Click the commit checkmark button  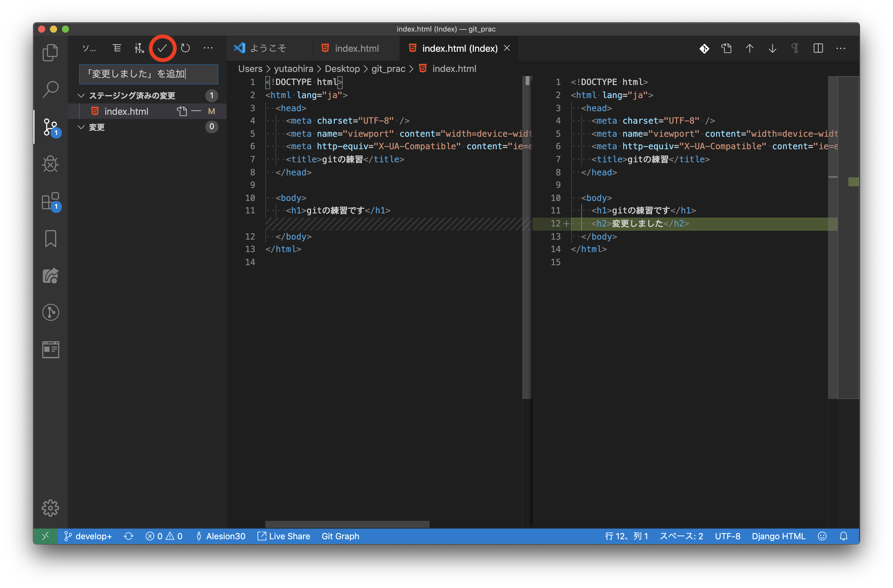point(162,48)
